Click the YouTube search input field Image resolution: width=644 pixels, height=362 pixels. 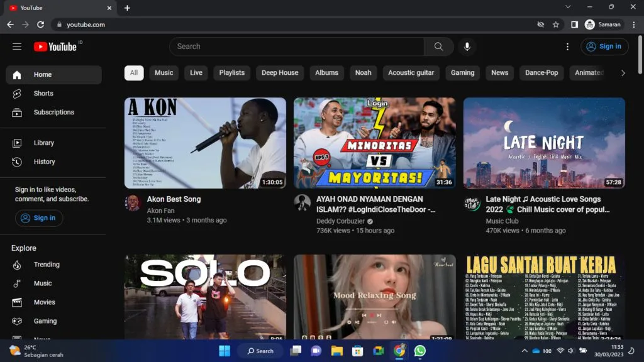click(x=297, y=47)
